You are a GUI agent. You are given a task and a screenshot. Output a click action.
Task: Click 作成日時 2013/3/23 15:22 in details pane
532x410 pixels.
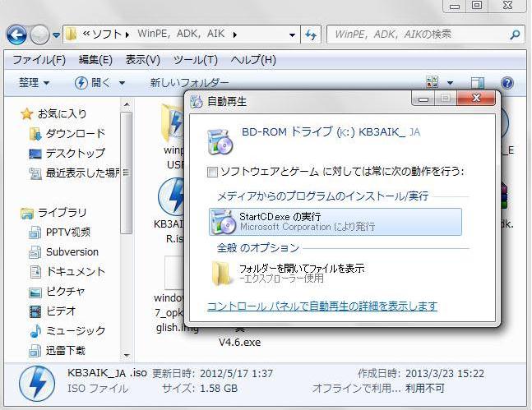pos(421,374)
